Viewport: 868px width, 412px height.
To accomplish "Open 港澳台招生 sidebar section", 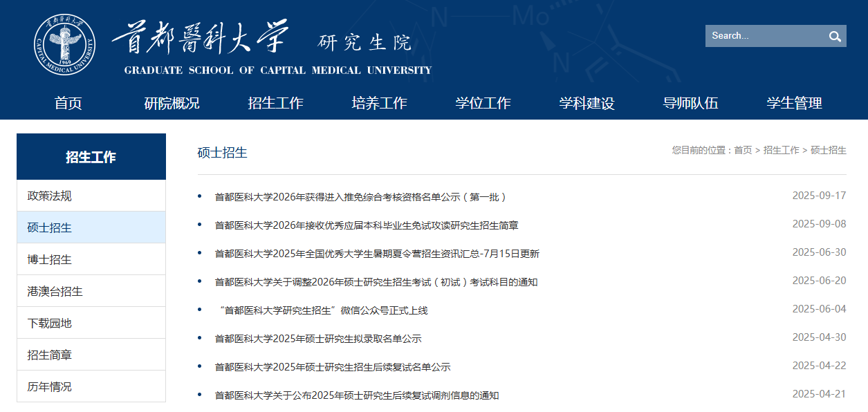I will pyautogui.click(x=55, y=291).
